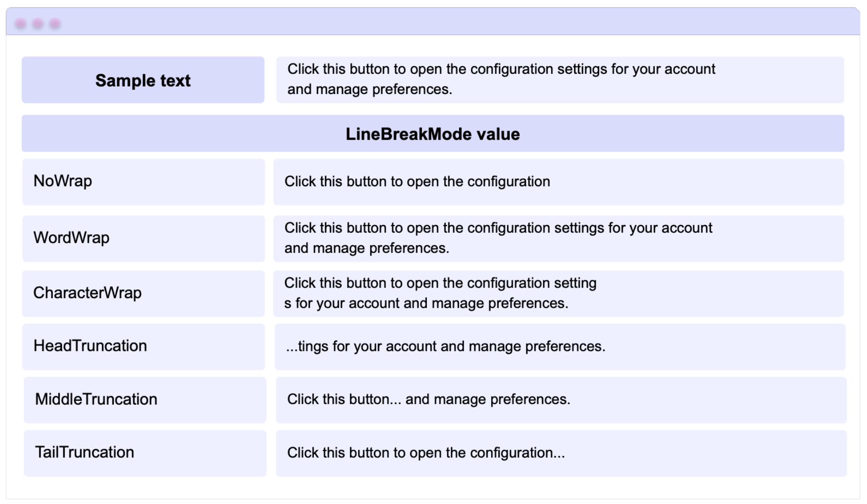The height and width of the screenshot is (504, 867).
Task: Click the yellow traffic light circle
Action: point(37,22)
